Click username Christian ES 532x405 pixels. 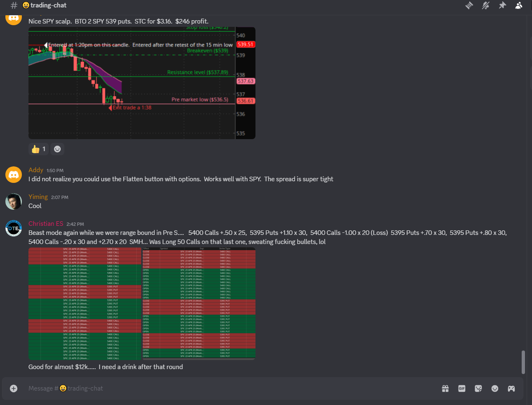(46, 224)
